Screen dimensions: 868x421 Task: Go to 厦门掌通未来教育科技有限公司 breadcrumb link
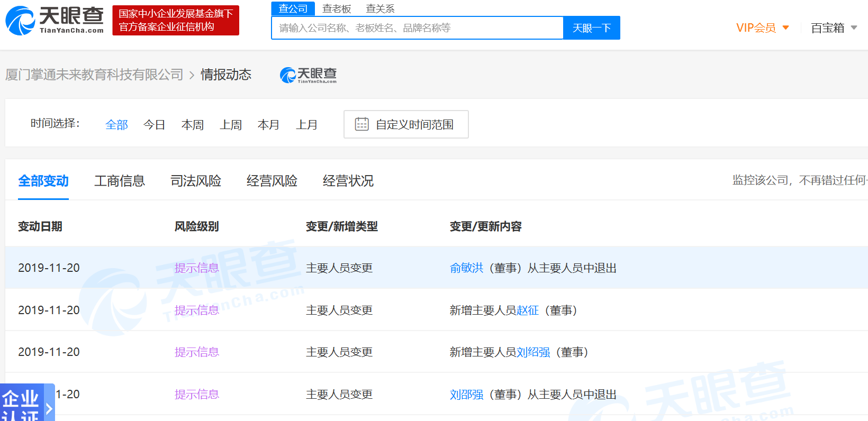click(x=94, y=75)
